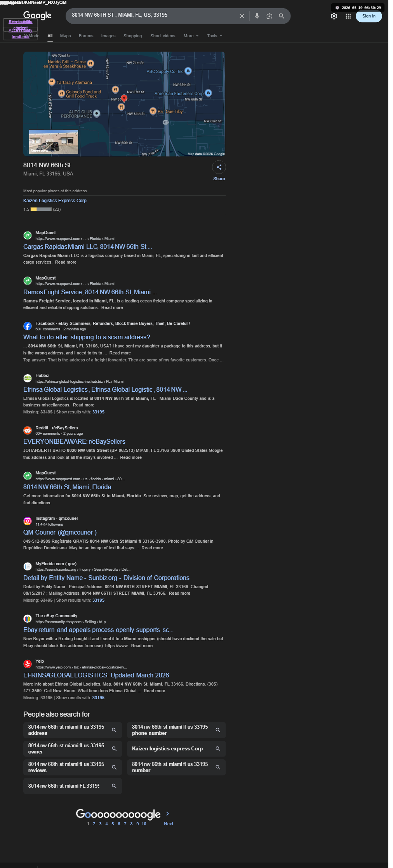Viewport: 393px width, 868px height.
Task: Click the Sign in button
Action: [x=369, y=16]
